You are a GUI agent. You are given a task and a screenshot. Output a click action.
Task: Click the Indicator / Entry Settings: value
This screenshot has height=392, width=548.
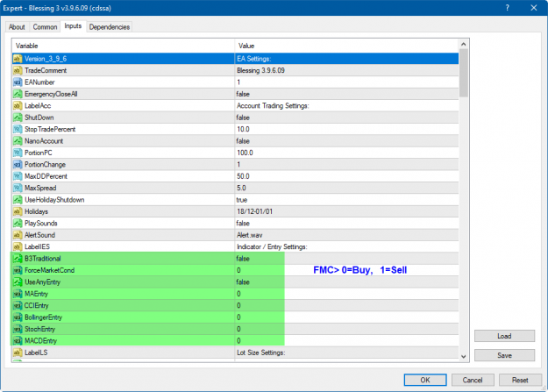point(272,246)
